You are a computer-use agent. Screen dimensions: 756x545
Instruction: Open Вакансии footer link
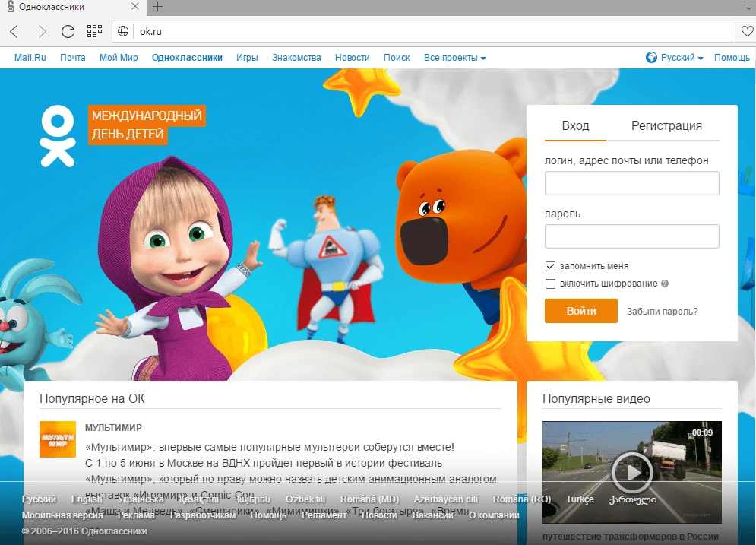[x=432, y=515]
